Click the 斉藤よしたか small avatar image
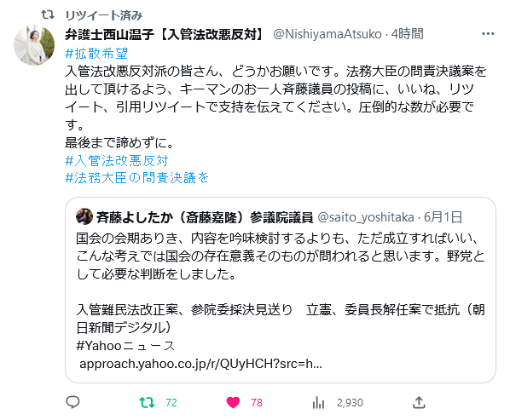The width and height of the screenshot is (510, 420). point(84,216)
